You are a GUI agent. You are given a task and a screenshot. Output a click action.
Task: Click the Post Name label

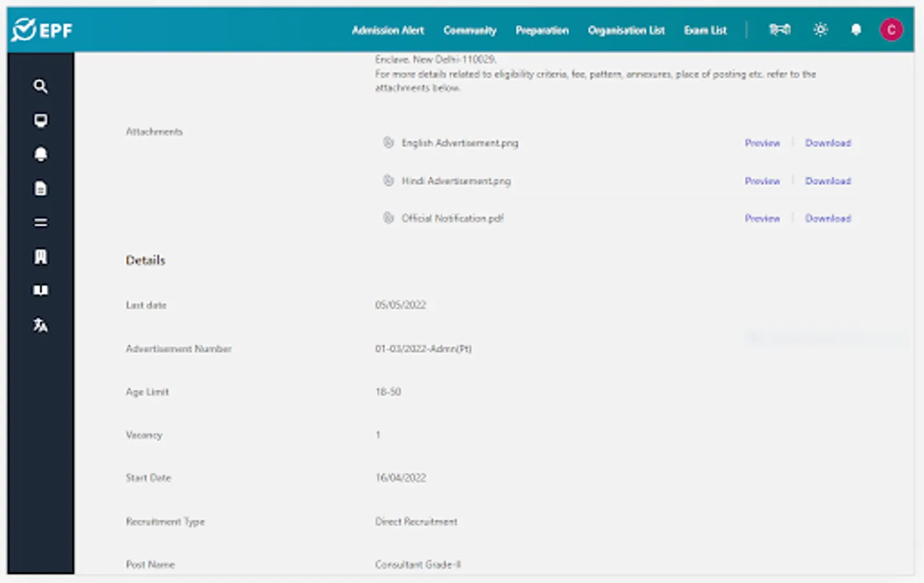[150, 565]
